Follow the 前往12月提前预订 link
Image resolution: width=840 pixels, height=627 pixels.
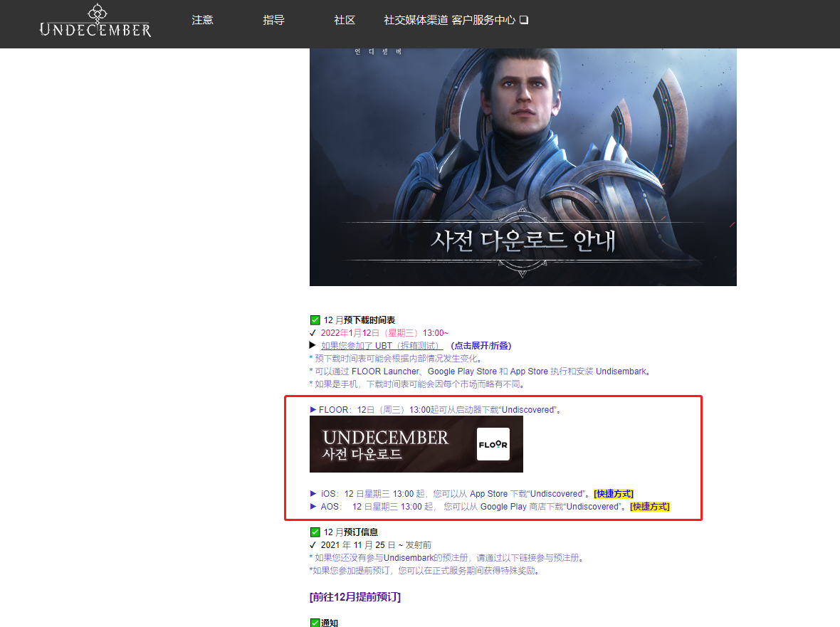(x=355, y=597)
